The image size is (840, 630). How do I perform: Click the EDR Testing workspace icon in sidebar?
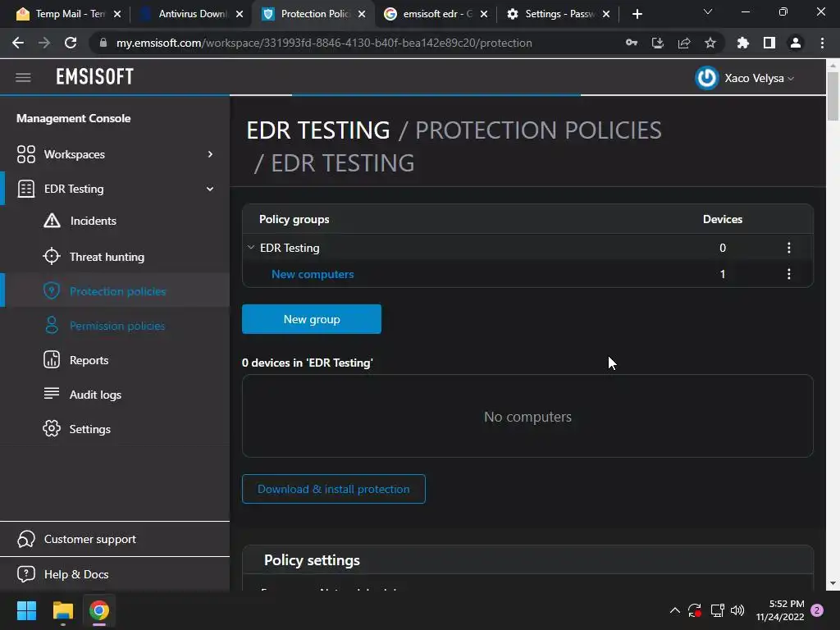coord(25,189)
